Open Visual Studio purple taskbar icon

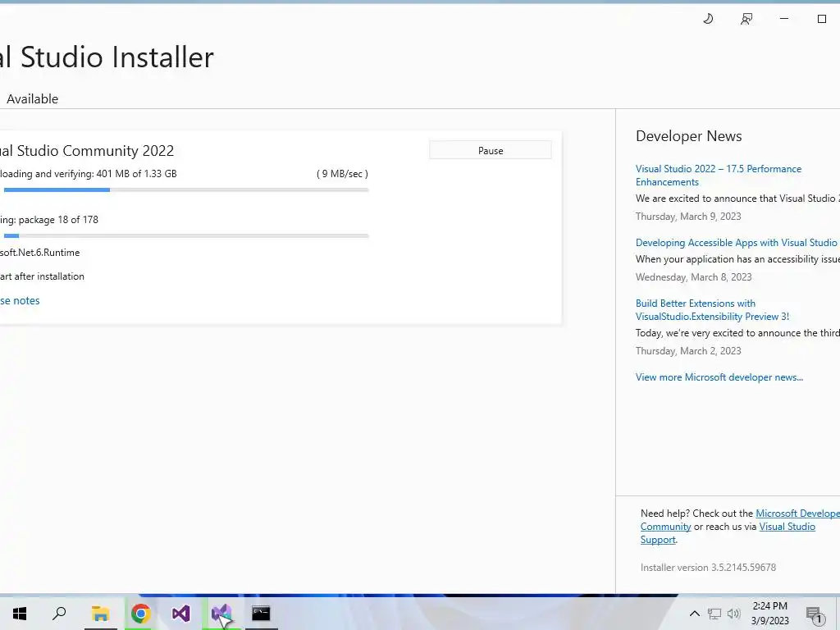181,614
